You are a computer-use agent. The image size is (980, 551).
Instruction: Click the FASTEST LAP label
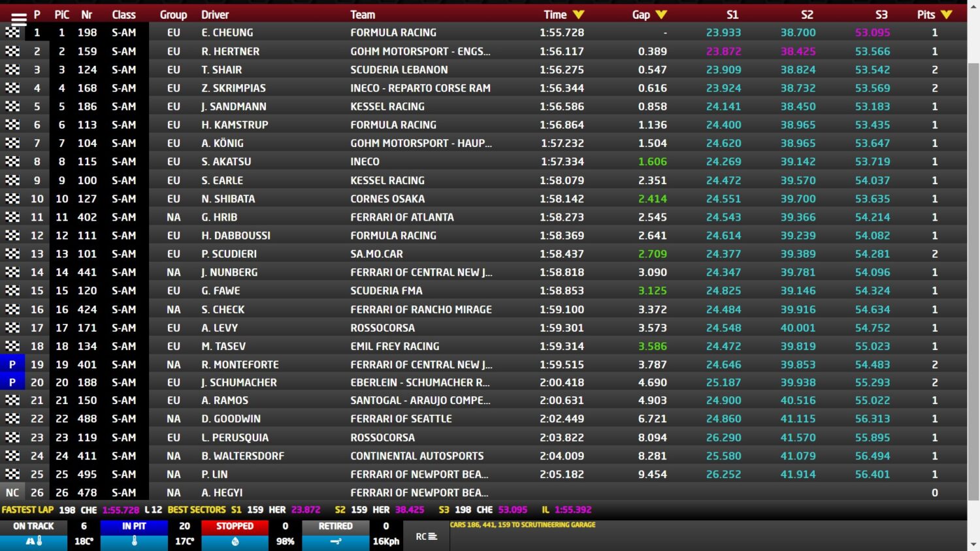point(27,510)
